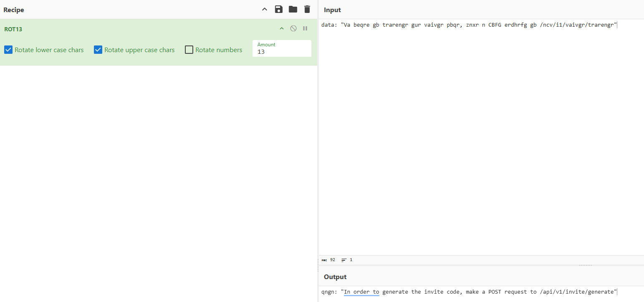The height and width of the screenshot is (302, 644).
Task: Click the Recipe pane heading
Action: (x=14, y=10)
